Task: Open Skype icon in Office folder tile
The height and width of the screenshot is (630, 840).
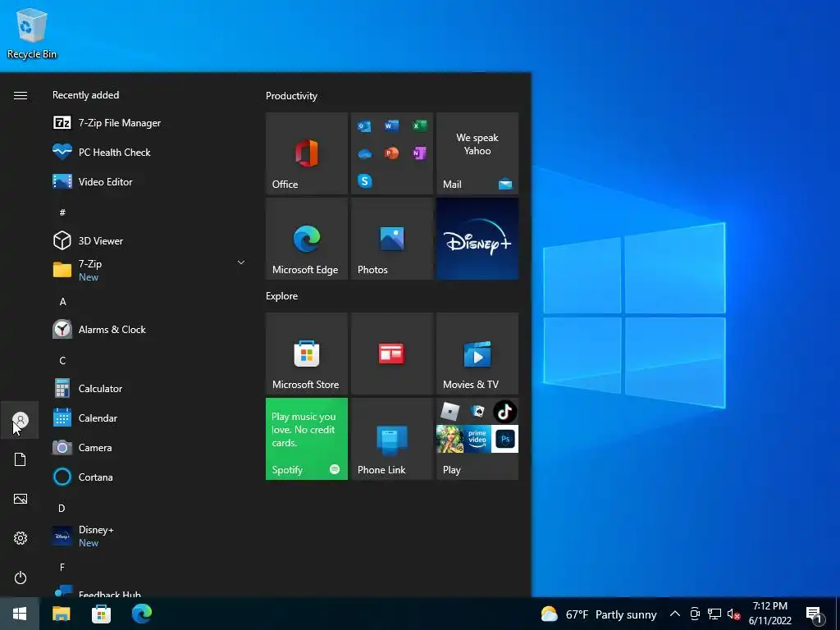Action: [x=364, y=181]
